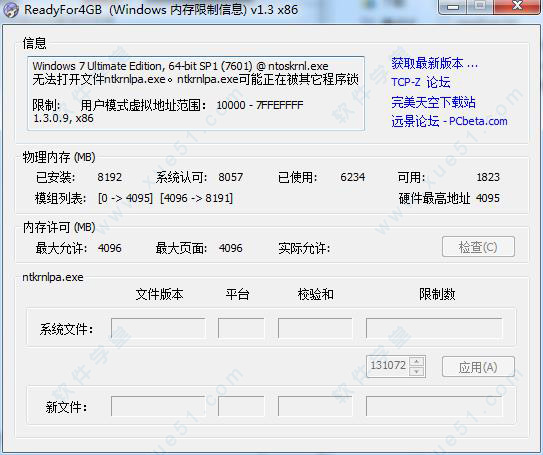Click the 新文件 限制数 field
This screenshot has height=455, width=543.
[434, 406]
